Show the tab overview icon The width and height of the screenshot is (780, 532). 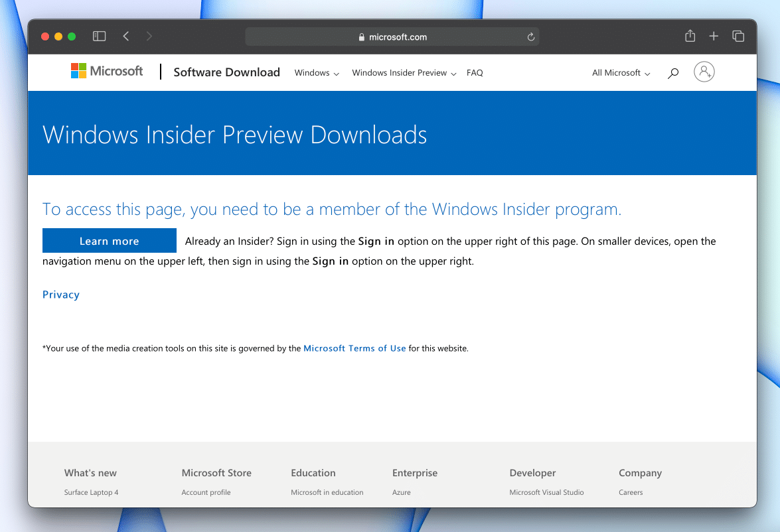pos(738,36)
